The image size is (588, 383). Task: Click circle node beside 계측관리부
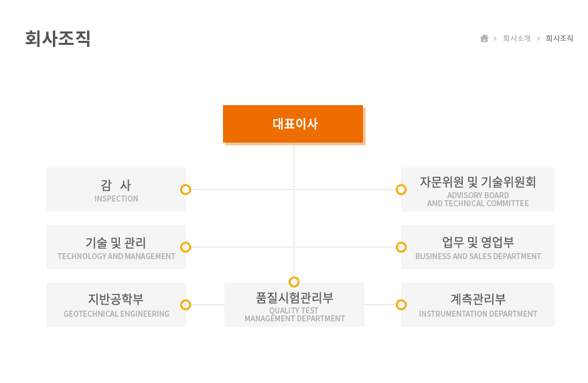401,305
